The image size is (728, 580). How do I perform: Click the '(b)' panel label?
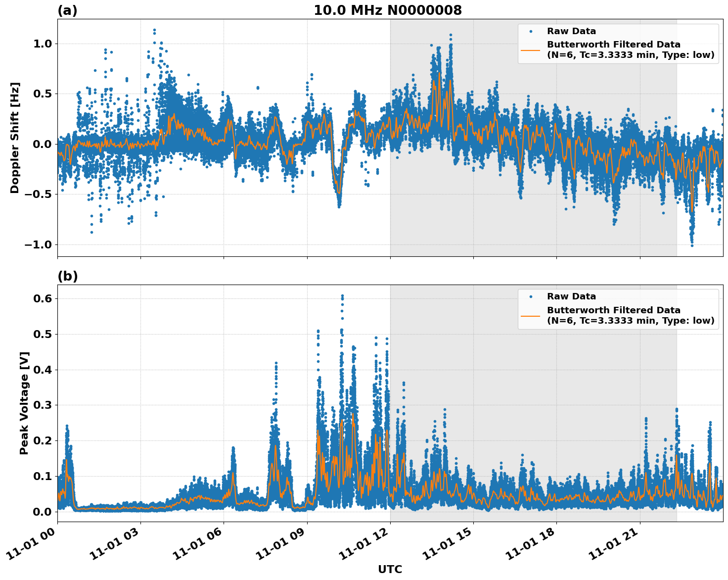(68, 276)
